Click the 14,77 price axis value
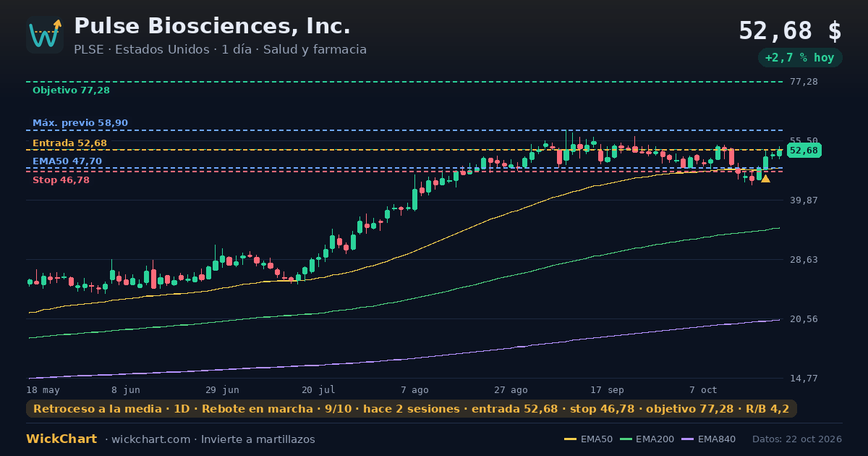The image size is (868, 456). pyautogui.click(x=804, y=379)
